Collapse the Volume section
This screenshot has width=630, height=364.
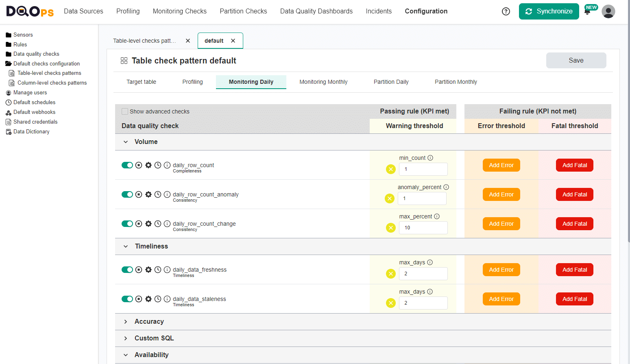click(126, 142)
